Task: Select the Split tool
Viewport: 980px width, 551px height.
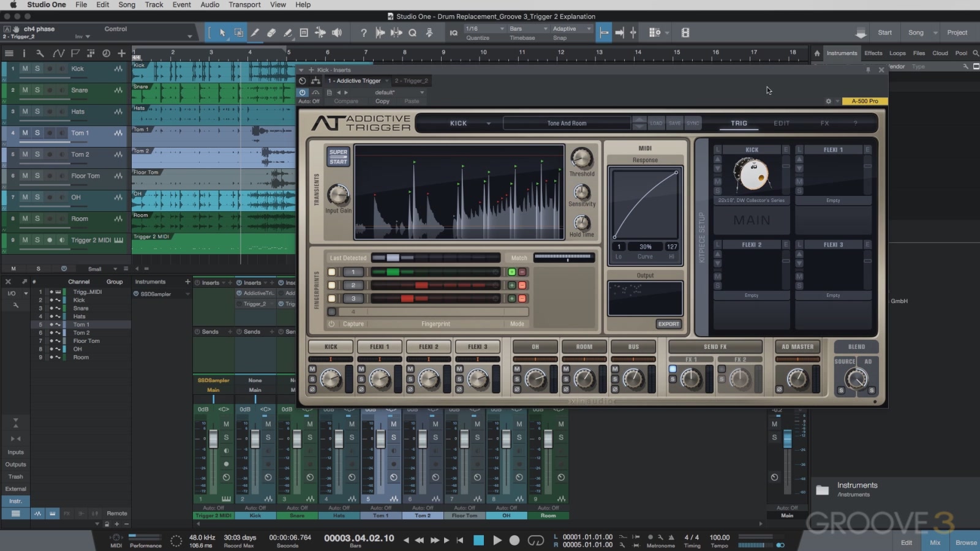Action: (x=255, y=32)
